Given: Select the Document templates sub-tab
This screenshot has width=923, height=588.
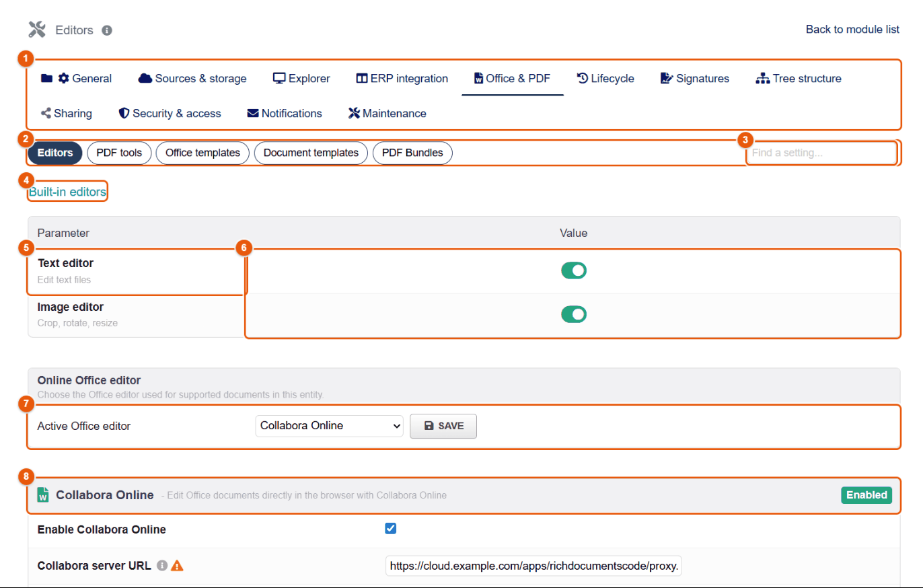Looking at the screenshot, I should coord(311,153).
